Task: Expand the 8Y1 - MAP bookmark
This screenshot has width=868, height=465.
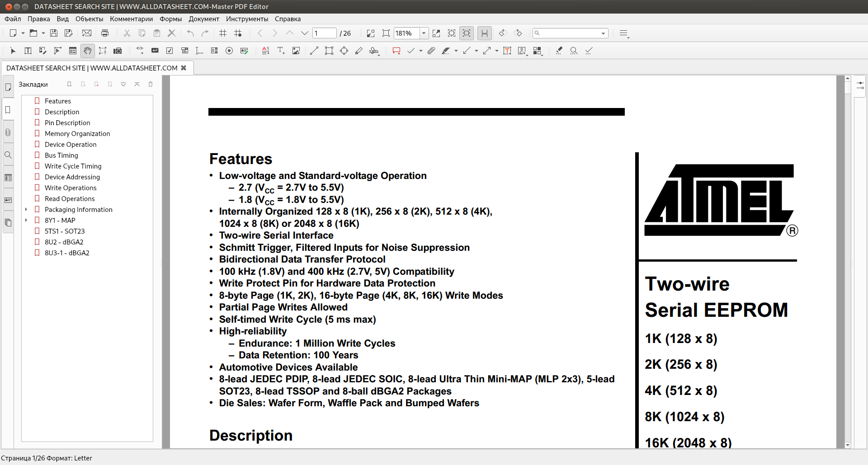Action: pos(26,221)
